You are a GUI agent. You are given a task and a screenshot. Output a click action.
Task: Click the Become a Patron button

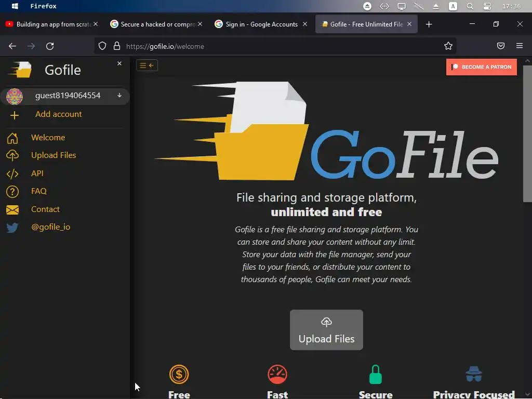point(482,67)
